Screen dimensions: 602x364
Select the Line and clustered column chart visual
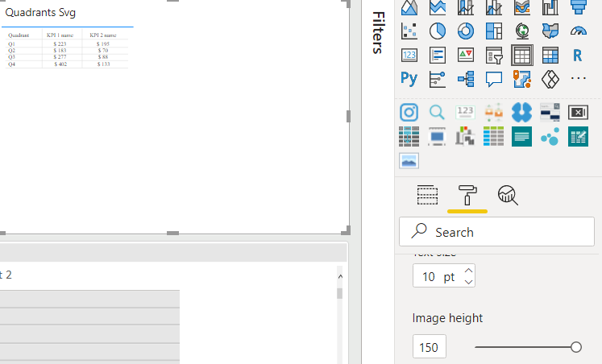tap(494, 7)
